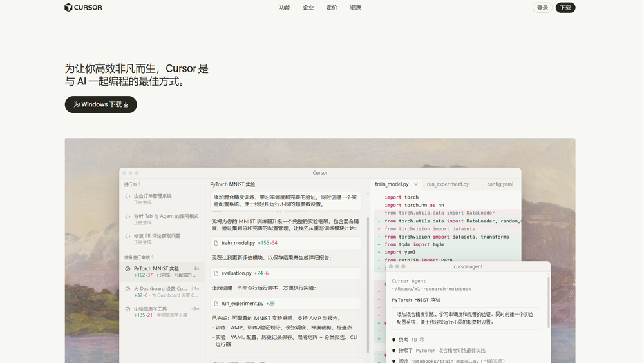The image size is (644, 363).
Task: Click spinner icon next to 修复 PR 评论获取问题
Action: click(x=128, y=237)
